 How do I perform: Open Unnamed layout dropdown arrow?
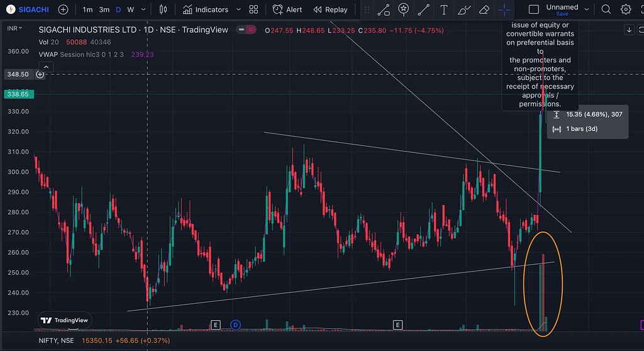[x=587, y=9]
